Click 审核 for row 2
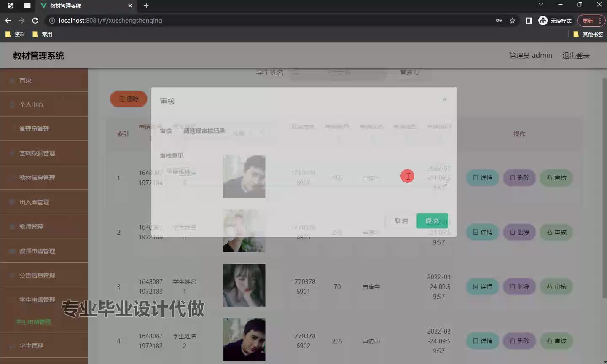This screenshot has height=364, width=607. [x=556, y=232]
